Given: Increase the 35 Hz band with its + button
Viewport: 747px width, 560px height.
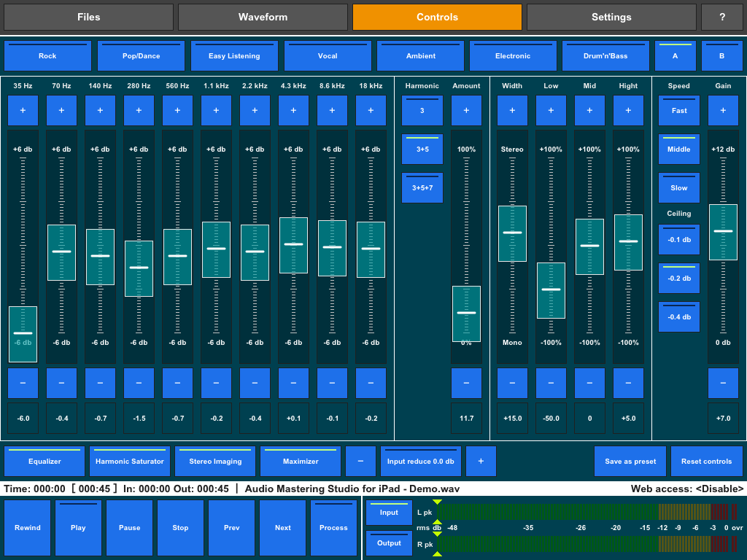Looking at the screenshot, I should (23, 110).
